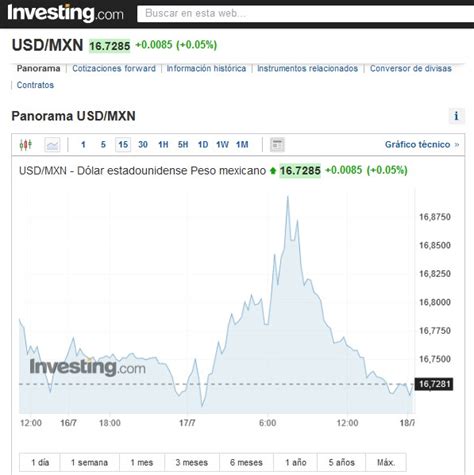The height and width of the screenshot is (475, 474).
Task: Select the 15 minute interval
Action: click(x=123, y=145)
